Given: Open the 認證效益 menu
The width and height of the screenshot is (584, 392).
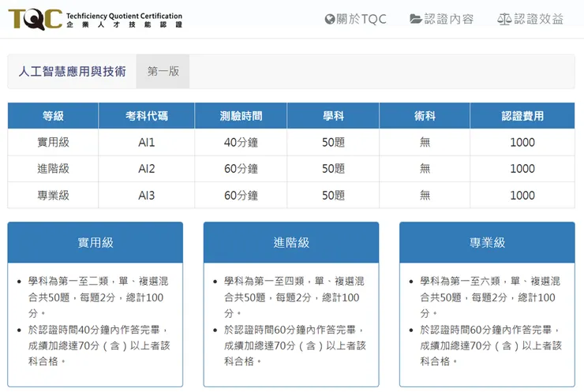Looking at the screenshot, I should [x=530, y=19].
